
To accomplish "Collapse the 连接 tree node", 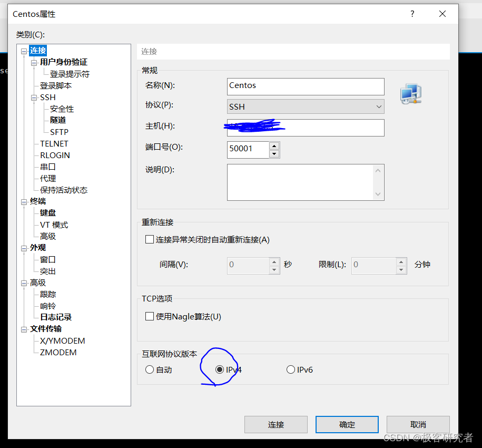I will pos(24,51).
